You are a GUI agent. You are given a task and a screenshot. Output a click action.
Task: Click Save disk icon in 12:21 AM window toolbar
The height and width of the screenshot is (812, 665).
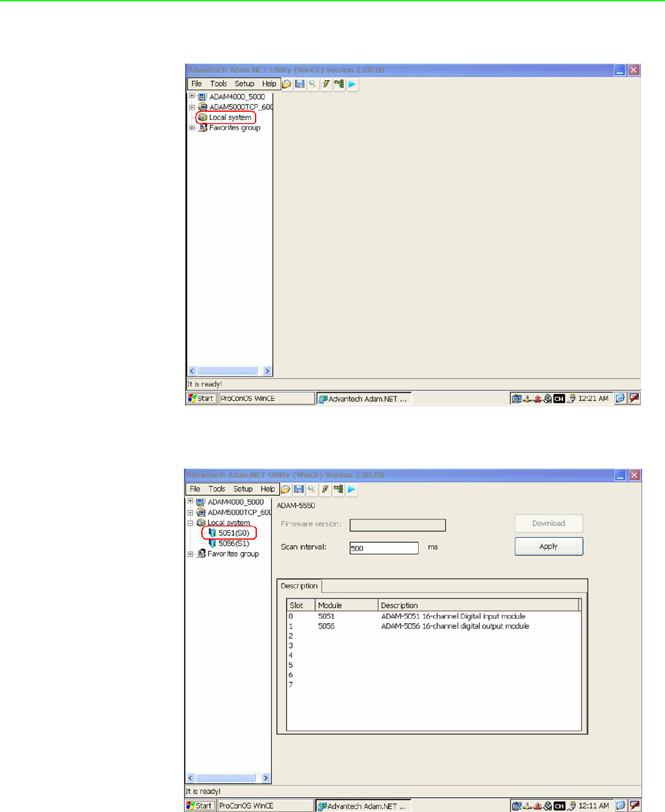[x=300, y=84]
